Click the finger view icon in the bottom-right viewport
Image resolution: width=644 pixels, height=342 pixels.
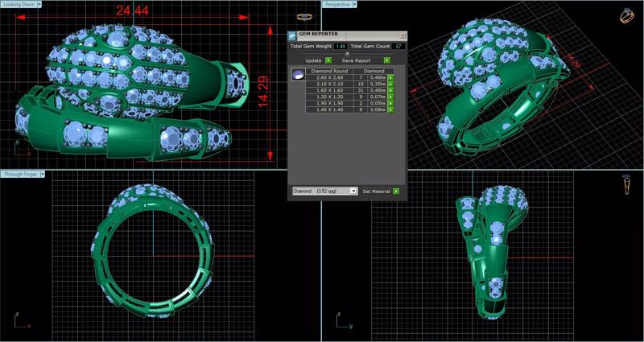tap(627, 184)
